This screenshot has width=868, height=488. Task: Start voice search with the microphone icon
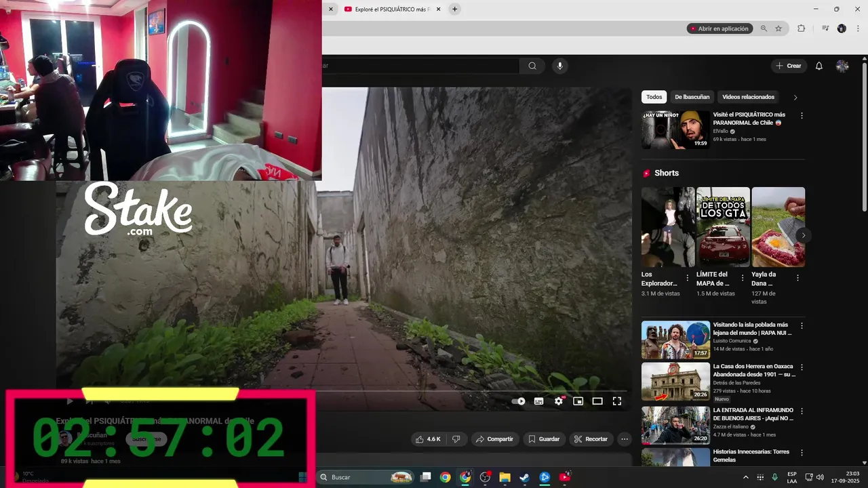(559, 66)
